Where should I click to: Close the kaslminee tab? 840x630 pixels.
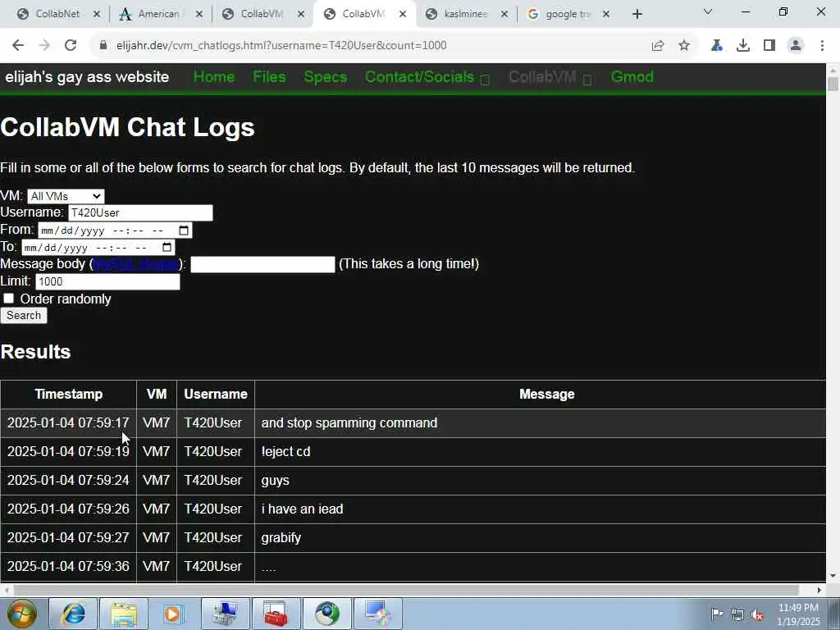click(504, 15)
